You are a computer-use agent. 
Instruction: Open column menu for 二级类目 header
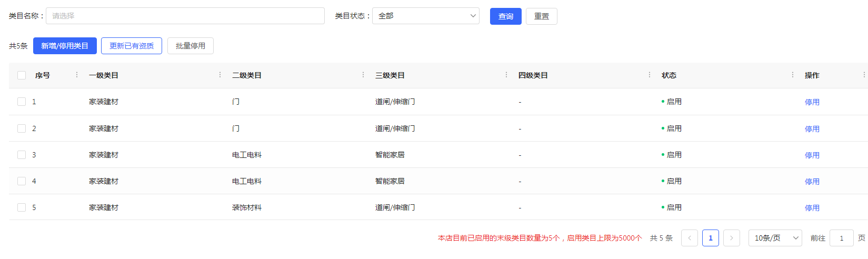click(363, 75)
